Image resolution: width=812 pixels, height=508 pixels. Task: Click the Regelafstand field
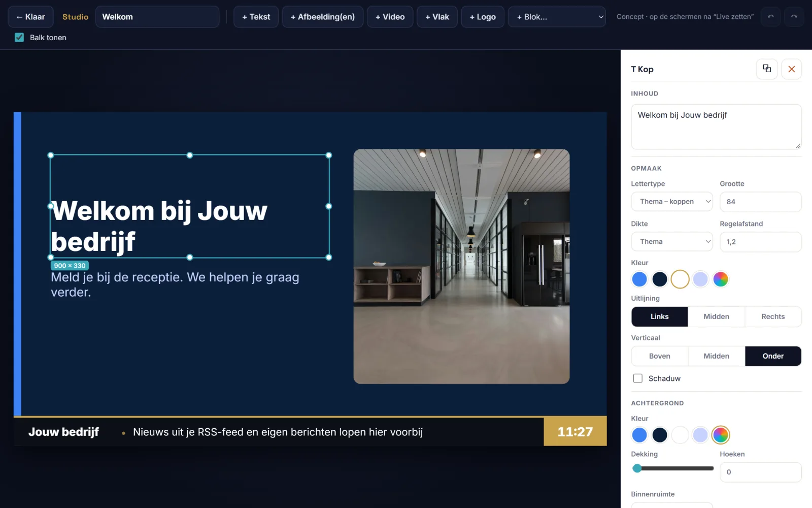pyautogui.click(x=761, y=242)
